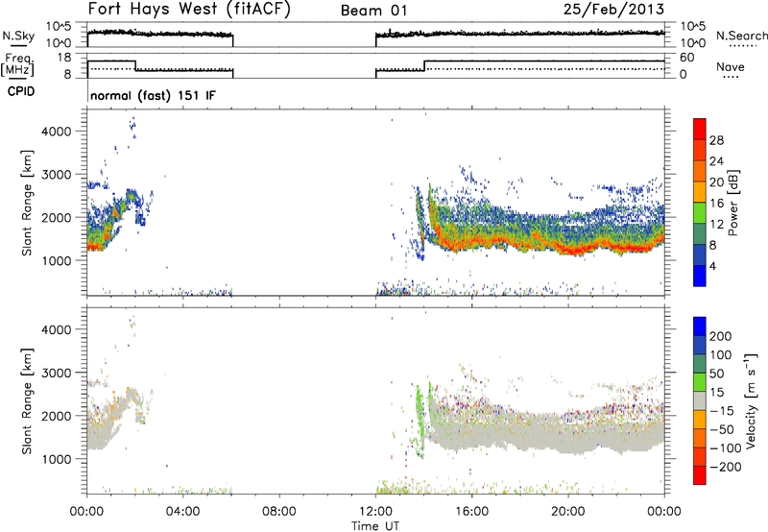768x532 pixels.
Task: Click the Velocity panel 'Slant Range [km]' label
Action: pos(27,401)
